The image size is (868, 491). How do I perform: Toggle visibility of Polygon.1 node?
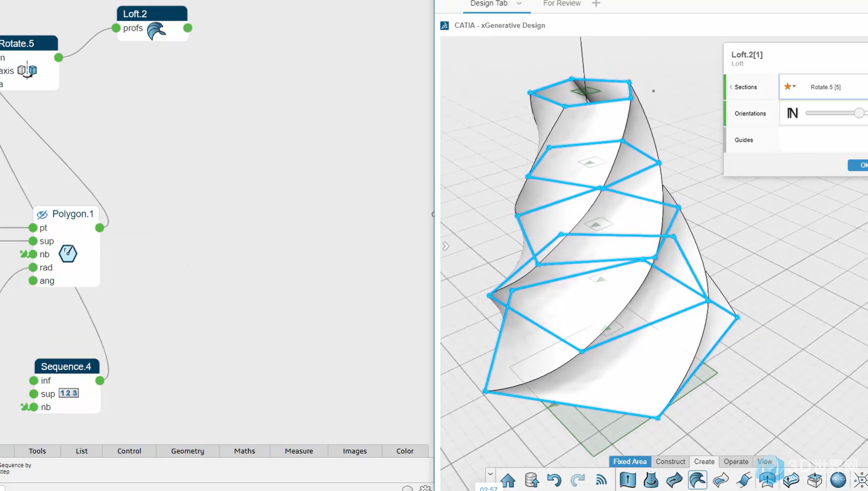click(x=42, y=214)
